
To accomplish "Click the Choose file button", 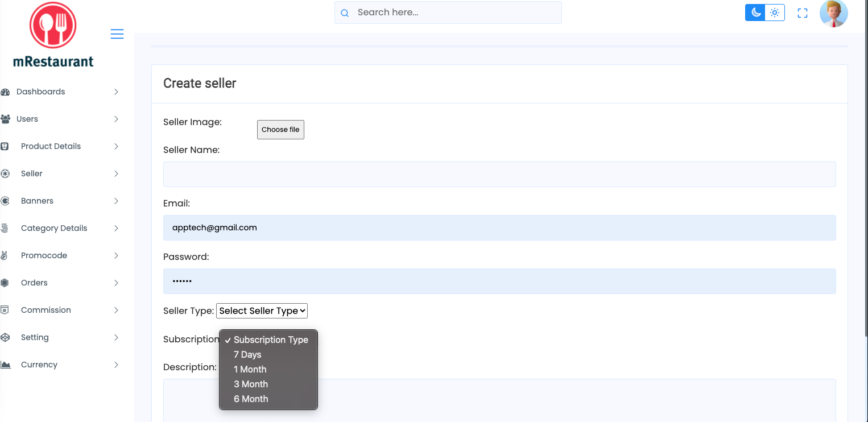I will 280,130.
